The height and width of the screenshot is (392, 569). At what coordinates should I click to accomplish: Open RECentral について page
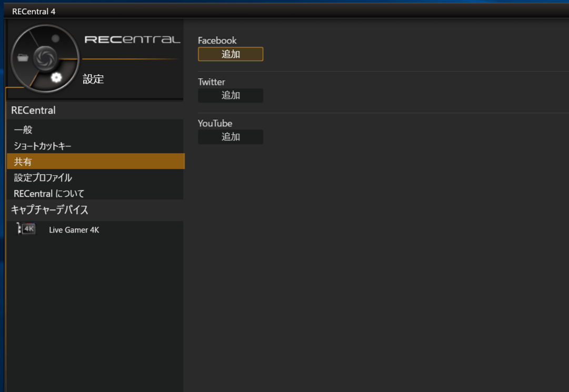click(x=95, y=193)
